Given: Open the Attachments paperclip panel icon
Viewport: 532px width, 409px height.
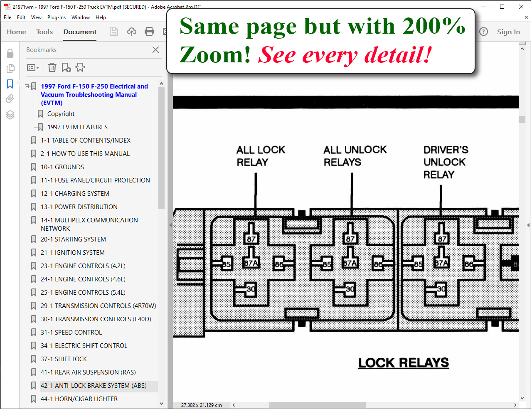Looking at the screenshot, I should (10, 99).
